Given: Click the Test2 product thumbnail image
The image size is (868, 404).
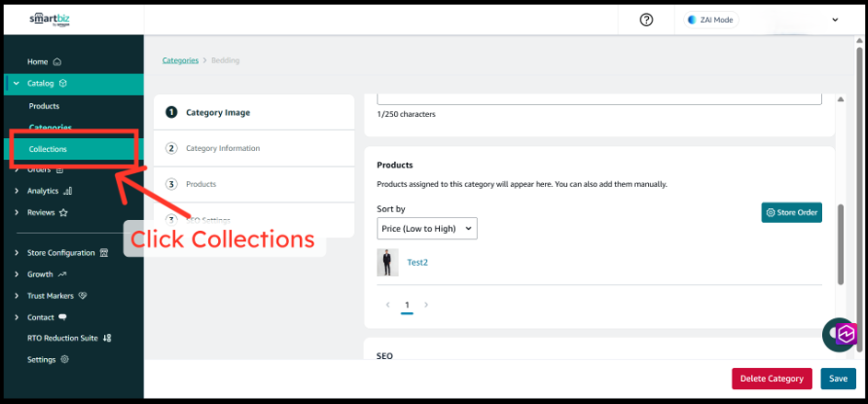Looking at the screenshot, I should [x=388, y=262].
